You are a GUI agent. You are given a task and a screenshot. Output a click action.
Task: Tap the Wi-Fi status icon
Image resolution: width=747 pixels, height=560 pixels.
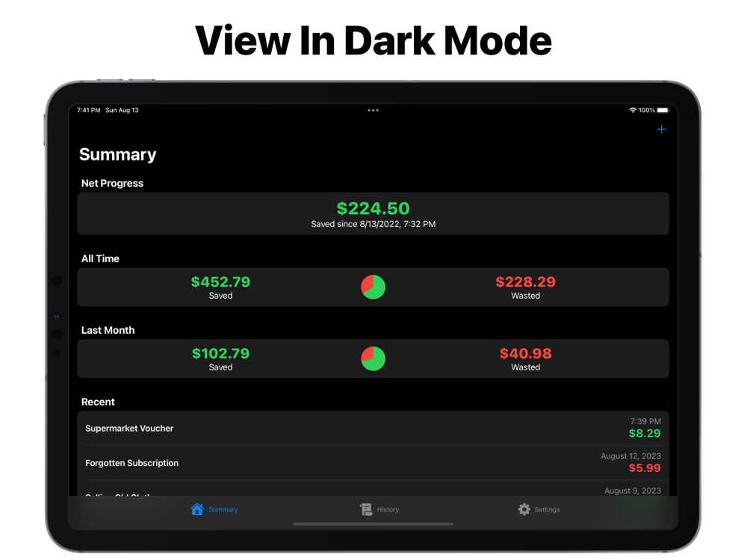633,110
